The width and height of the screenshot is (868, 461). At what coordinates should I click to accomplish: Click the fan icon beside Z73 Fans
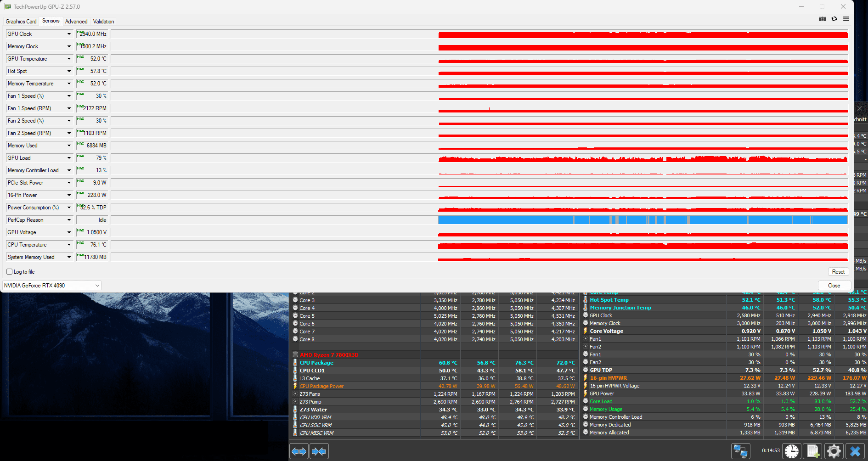(x=295, y=394)
